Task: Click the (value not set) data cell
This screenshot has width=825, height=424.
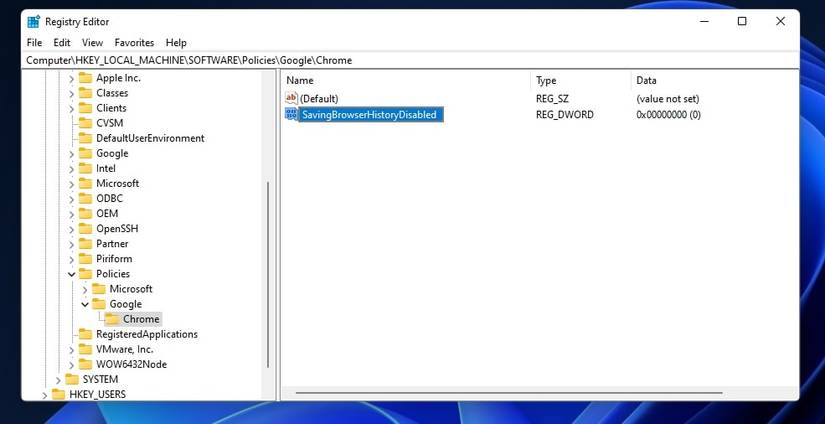Action: [668, 99]
